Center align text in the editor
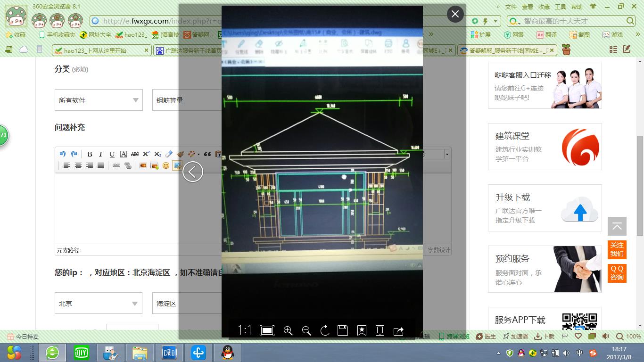Screen dimensions: 644x362 [78, 165]
